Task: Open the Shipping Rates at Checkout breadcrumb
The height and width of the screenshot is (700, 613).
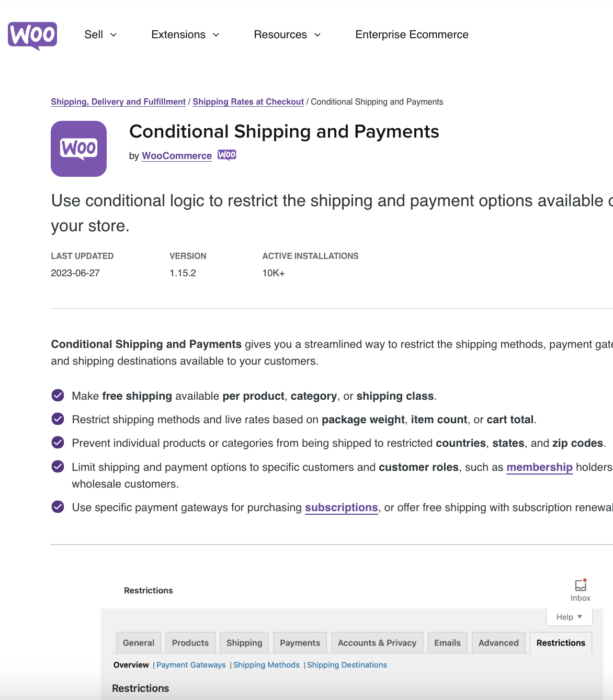Action: pyautogui.click(x=248, y=101)
